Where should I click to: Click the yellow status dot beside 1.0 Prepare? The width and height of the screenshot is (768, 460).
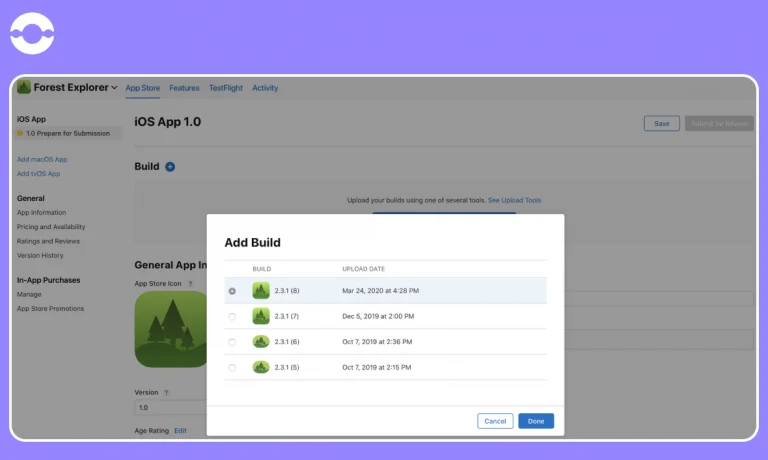click(x=20, y=133)
